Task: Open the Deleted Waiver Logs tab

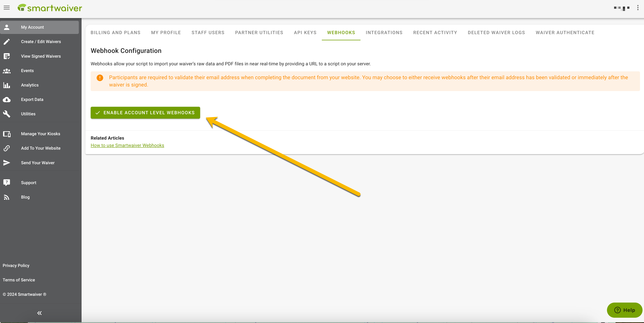Action: coord(496,32)
